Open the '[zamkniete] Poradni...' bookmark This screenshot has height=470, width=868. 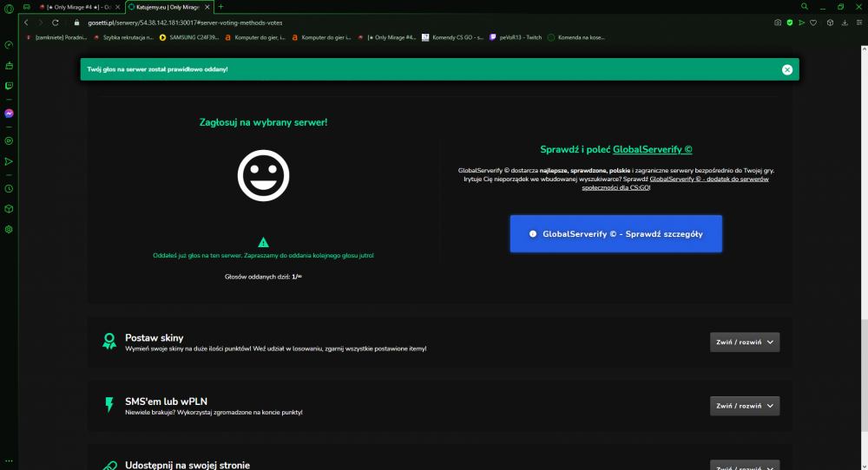[56, 37]
